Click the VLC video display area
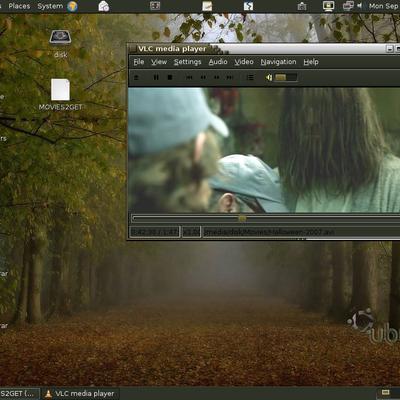This screenshot has height=400, width=400. coord(264,150)
